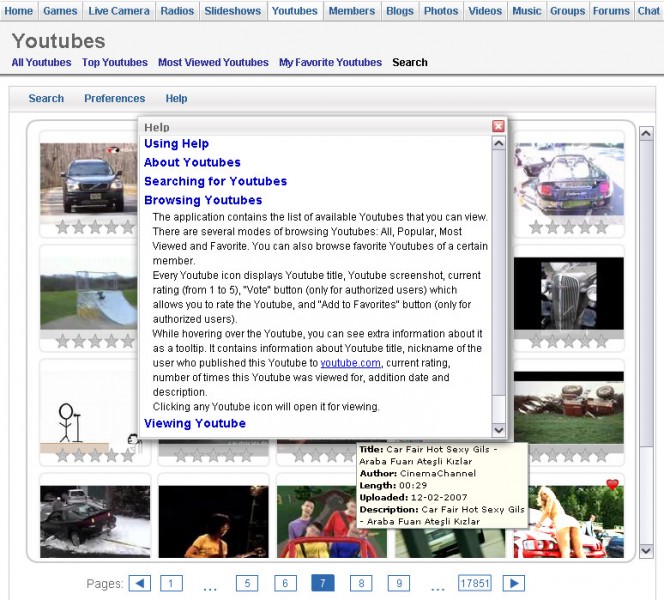Screen dimensions: 664x600
Task: Rate the stick figure video stars
Action: [95, 456]
